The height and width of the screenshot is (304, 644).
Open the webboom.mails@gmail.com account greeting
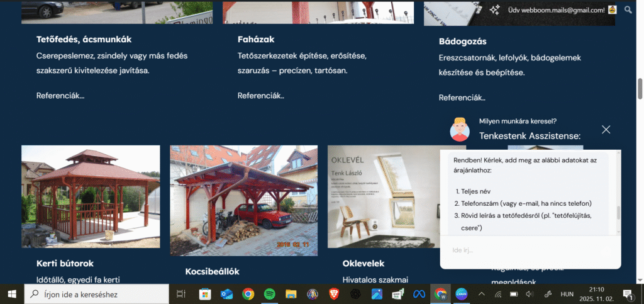(556, 10)
